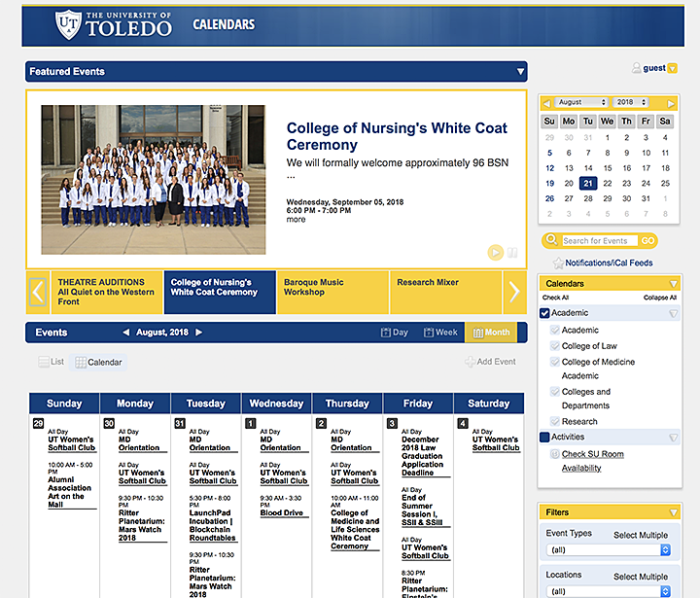Image resolution: width=700 pixels, height=598 pixels.
Task: Open the 2018 year dropdown in mini calendar
Action: click(630, 102)
